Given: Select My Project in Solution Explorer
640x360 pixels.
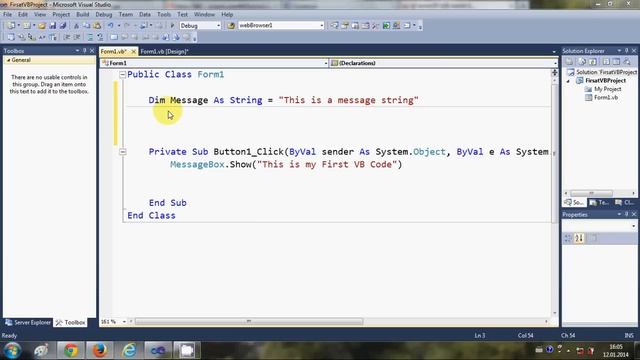Looking at the screenshot, I should tap(607, 89).
